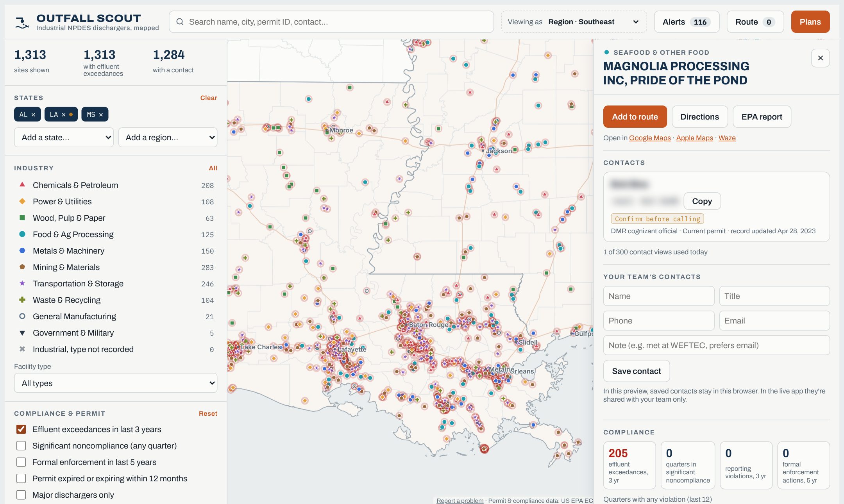Image resolution: width=844 pixels, height=504 pixels.
Task: Click the Monroe city label on map
Action: 342,130
